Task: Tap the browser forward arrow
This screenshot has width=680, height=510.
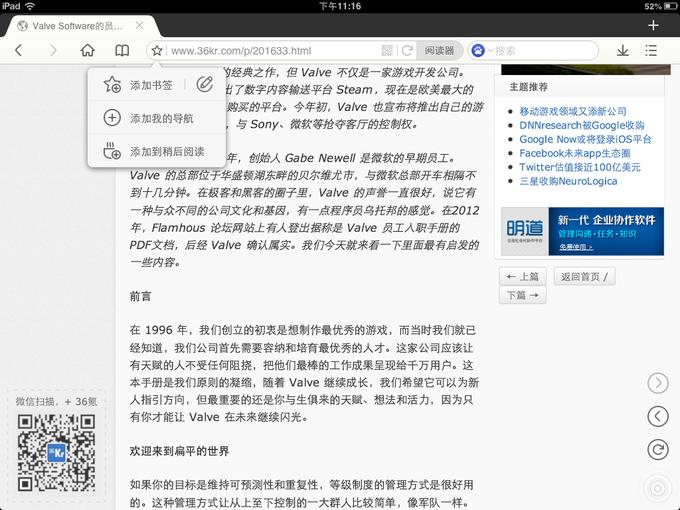Action: tap(53, 50)
